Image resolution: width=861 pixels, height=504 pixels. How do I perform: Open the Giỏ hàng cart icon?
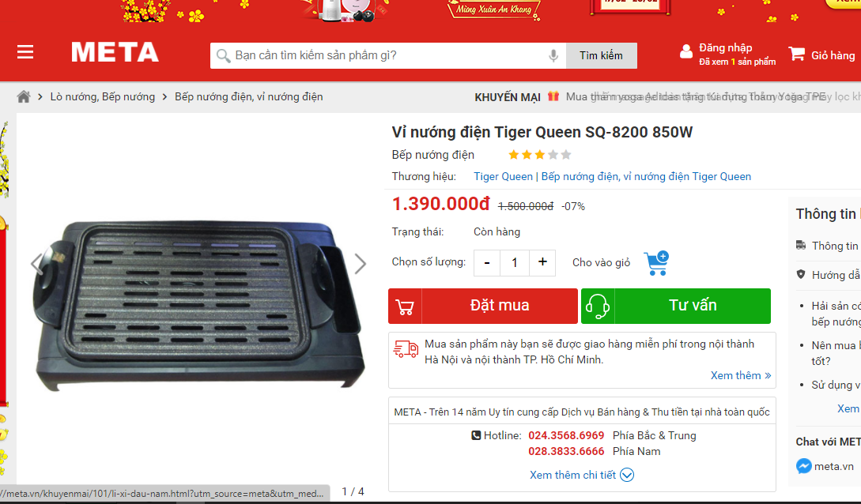tap(797, 54)
